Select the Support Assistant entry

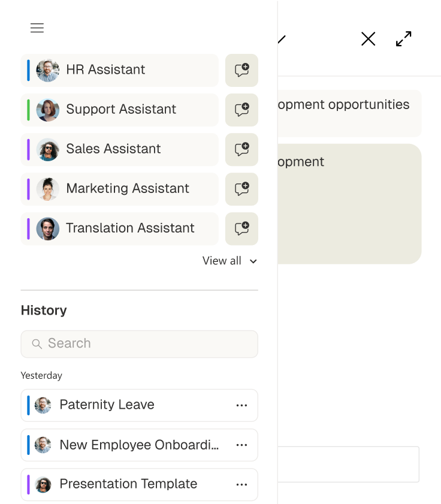click(x=120, y=110)
